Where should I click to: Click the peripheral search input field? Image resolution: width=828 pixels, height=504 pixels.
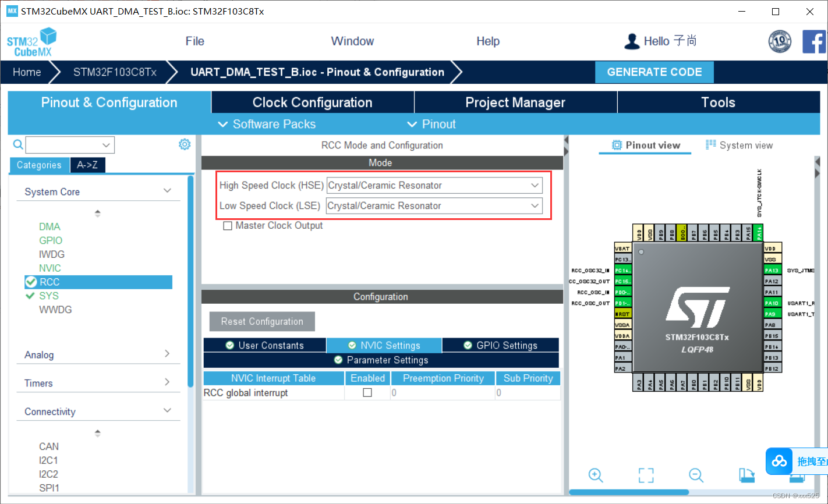(63, 145)
